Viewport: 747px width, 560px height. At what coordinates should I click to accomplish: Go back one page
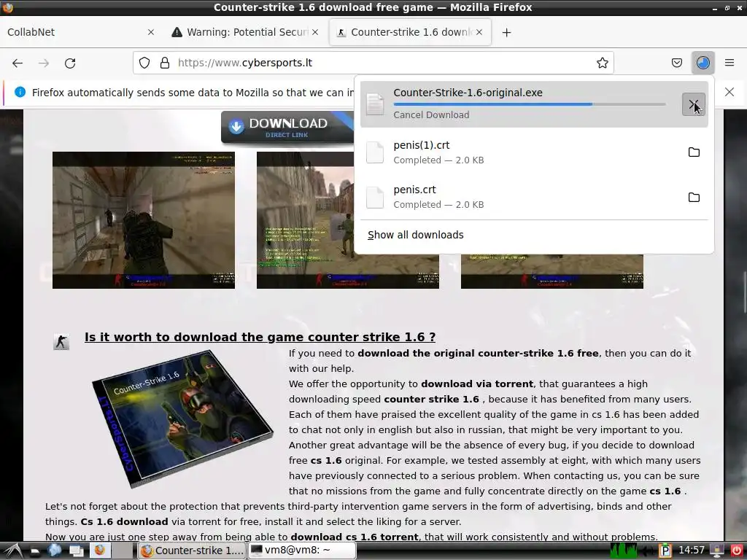coord(18,63)
